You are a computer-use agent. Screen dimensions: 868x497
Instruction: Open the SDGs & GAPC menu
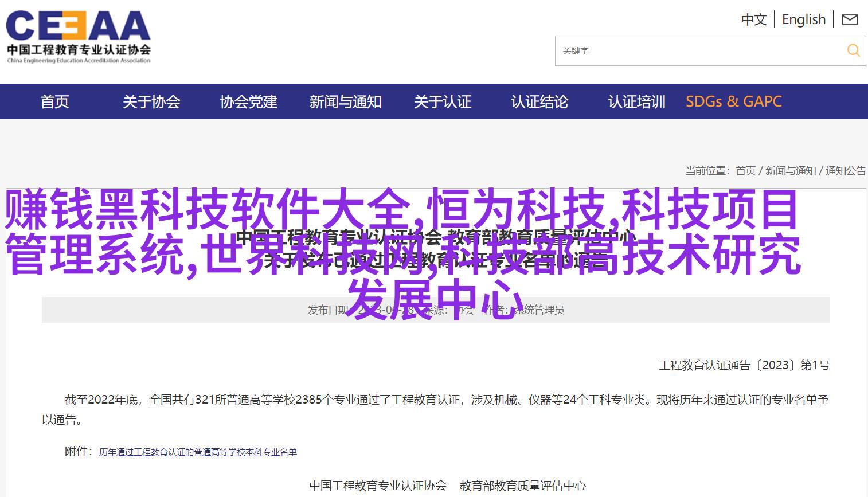coord(734,101)
